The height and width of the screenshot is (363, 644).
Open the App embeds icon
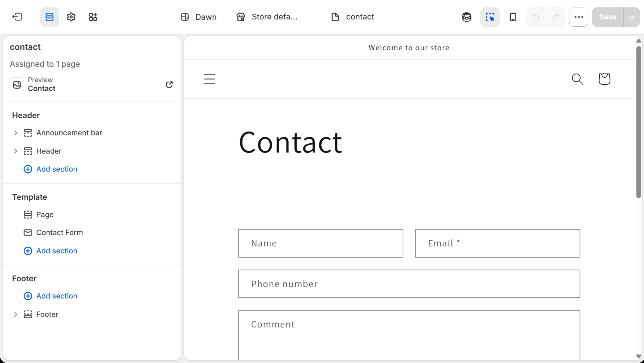point(93,17)
